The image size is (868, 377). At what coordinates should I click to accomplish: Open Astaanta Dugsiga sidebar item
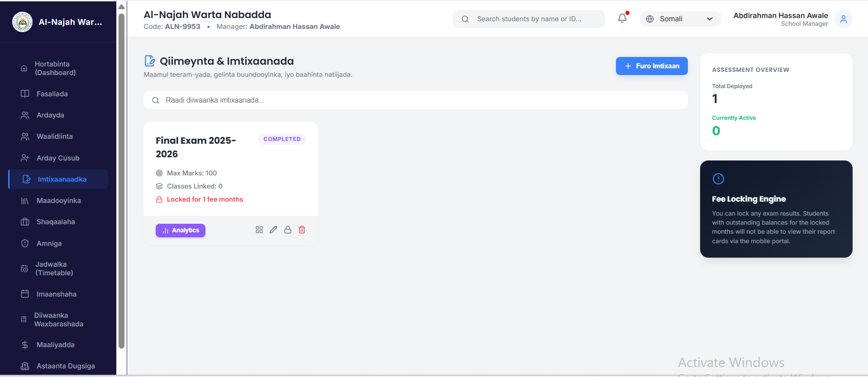click(58, 366)
